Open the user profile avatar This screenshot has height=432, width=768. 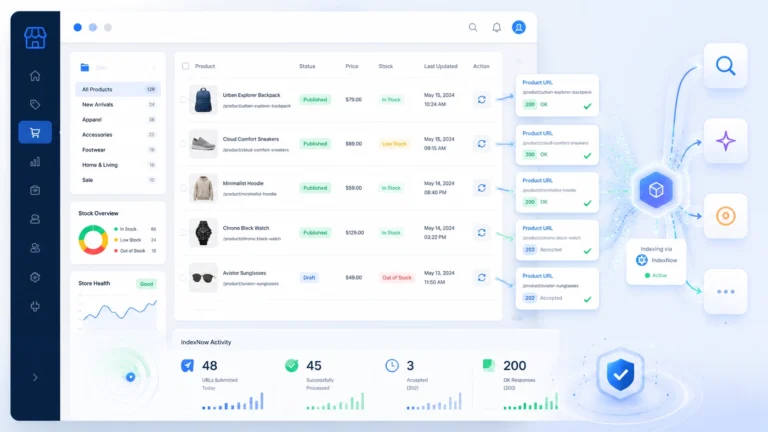click(519, 27)
